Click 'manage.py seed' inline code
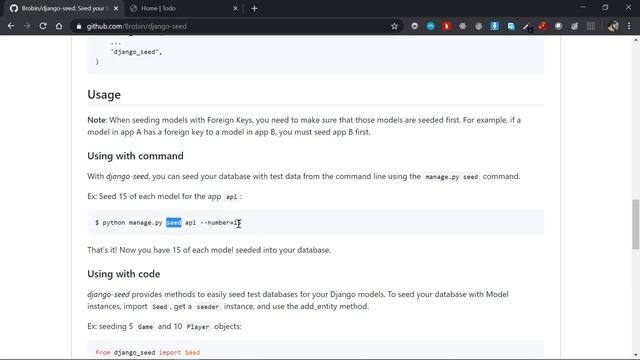The width and height of the screenshot is (640, 360). [451, 177]
